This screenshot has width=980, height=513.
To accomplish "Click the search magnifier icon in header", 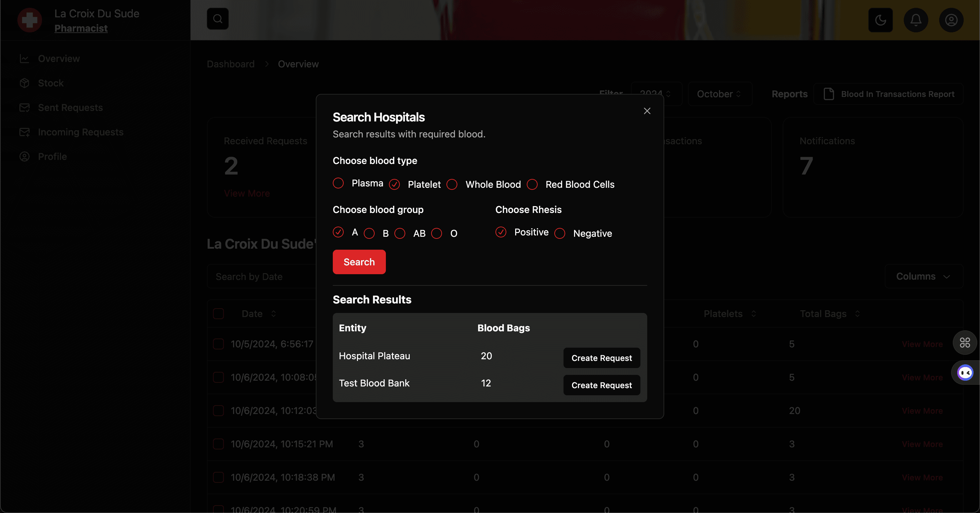I will [x=218, y=19].
